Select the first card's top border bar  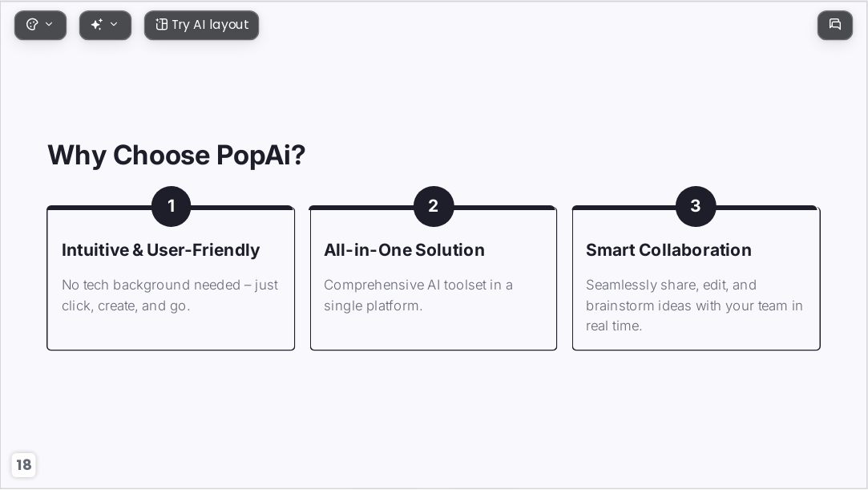pos(171,209)
